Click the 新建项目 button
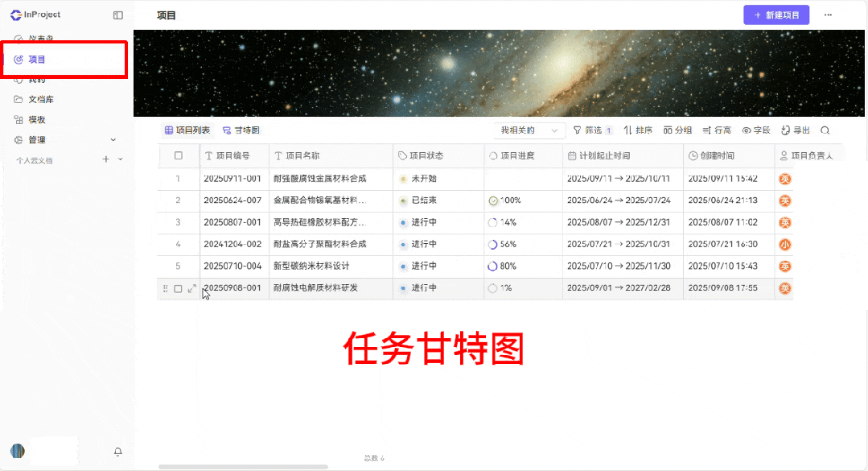 [x=775, y=14]
